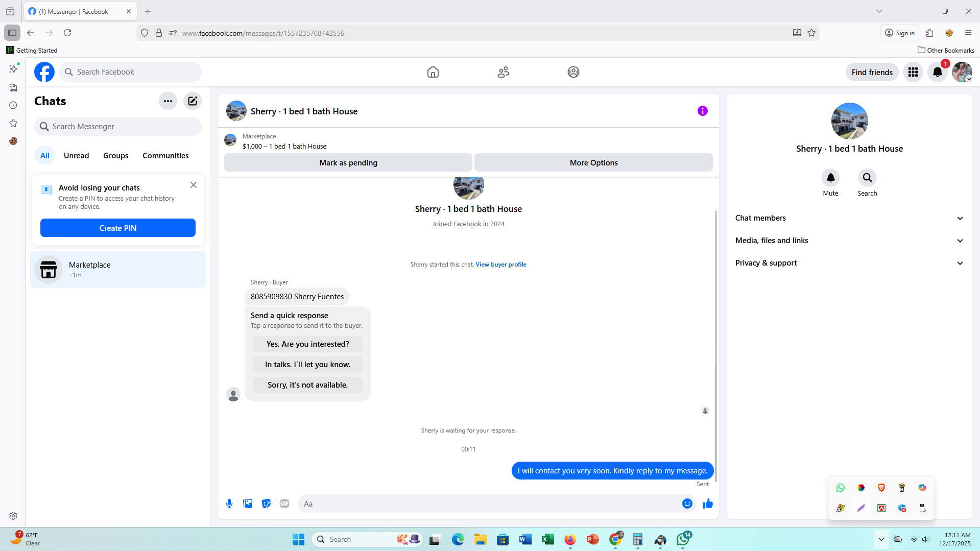Click Sherry's large profile picture in side panel
980x551 pixels.
pos(849,121)
